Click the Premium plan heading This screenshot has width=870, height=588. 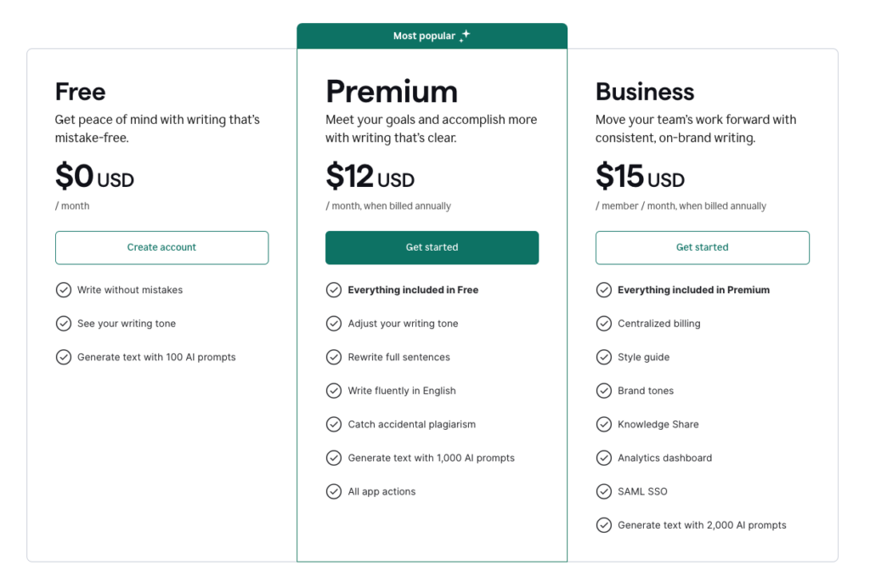pyautogui.click(x=392, y=92)
